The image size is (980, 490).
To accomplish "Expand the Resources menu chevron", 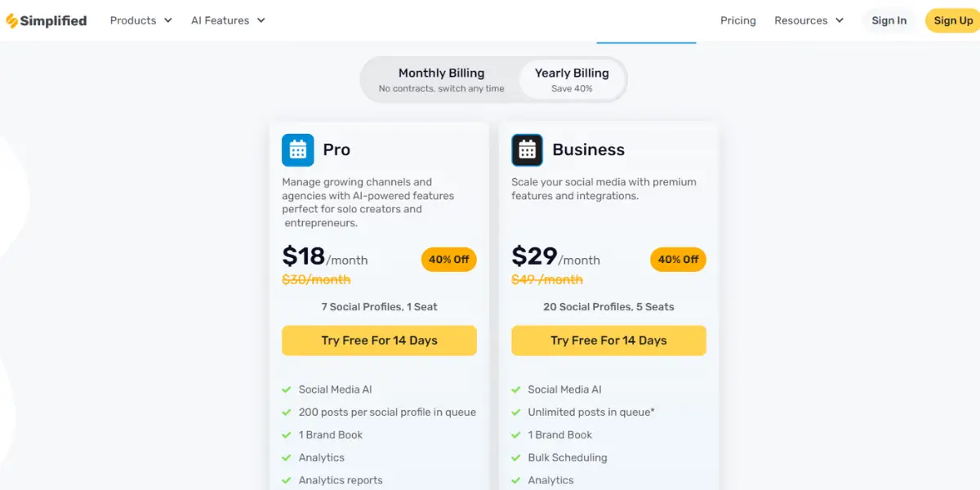I will pyautogui.click(x=839, y=20).
